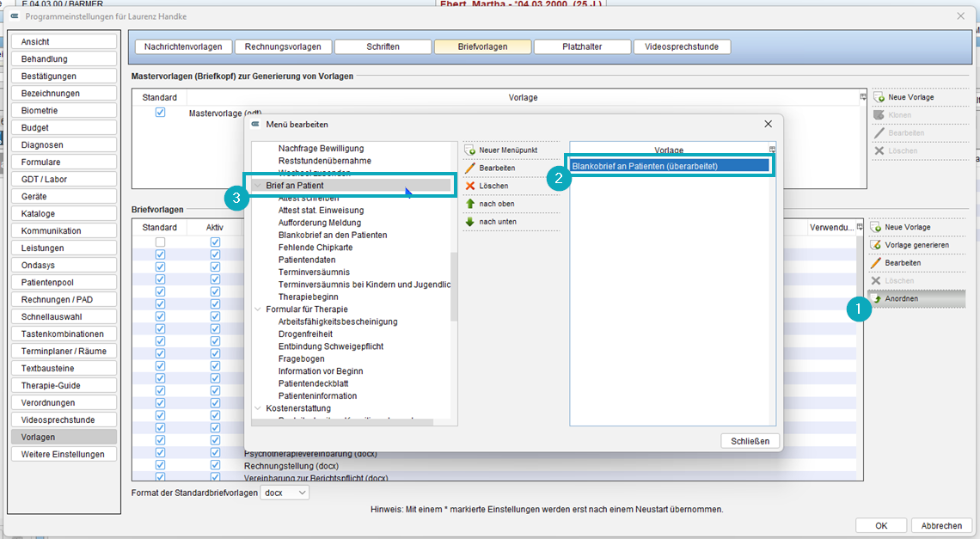Click the red X Löschen icon in menu dialog
Viewport: 980px width, 539px height.
coord(470,186)
